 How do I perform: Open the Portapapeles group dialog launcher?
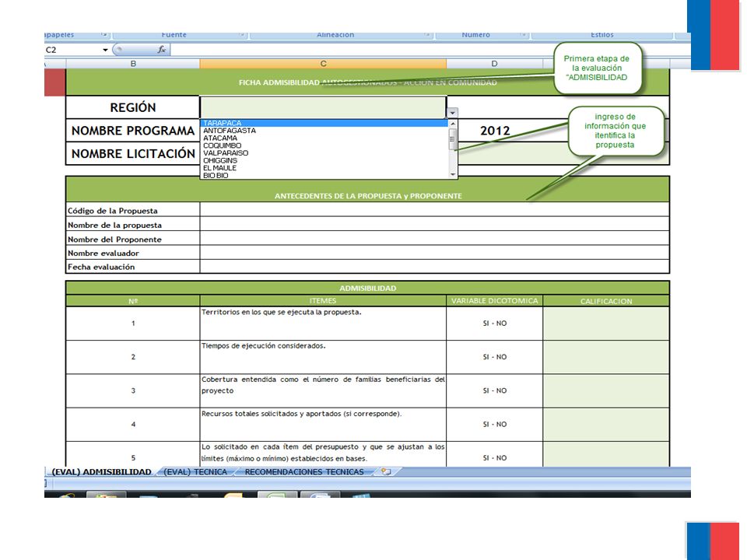click(103, 35)
